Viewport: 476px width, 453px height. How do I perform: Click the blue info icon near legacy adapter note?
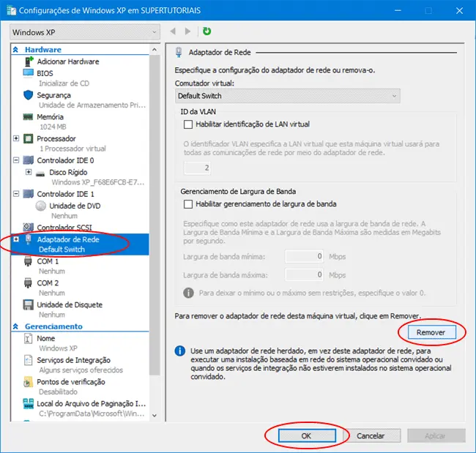pyautogui.click(x=179, y=351)
